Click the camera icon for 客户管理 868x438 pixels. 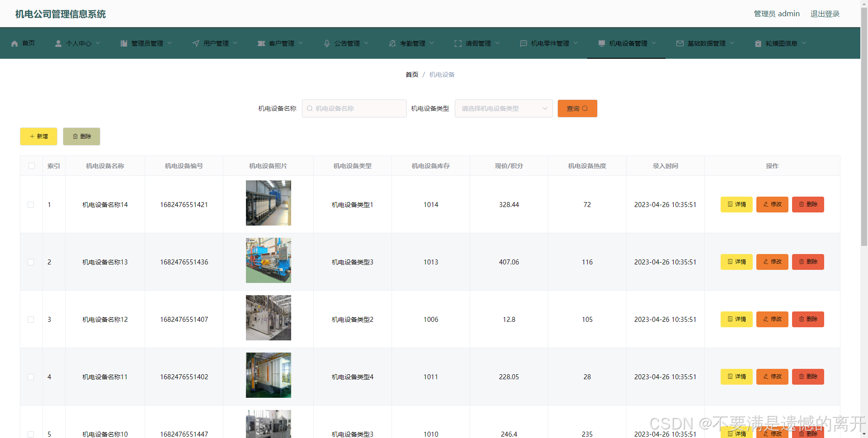coord(261,43)
